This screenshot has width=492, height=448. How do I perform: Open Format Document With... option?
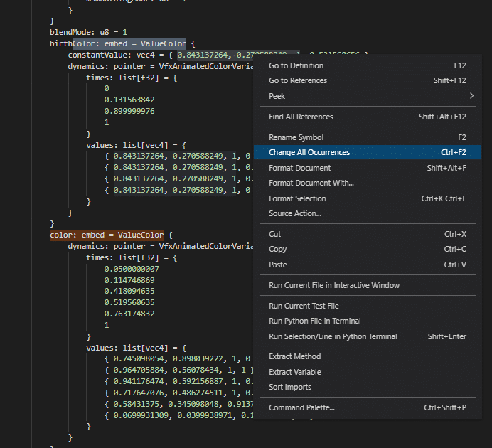click(x=311, y=183)
